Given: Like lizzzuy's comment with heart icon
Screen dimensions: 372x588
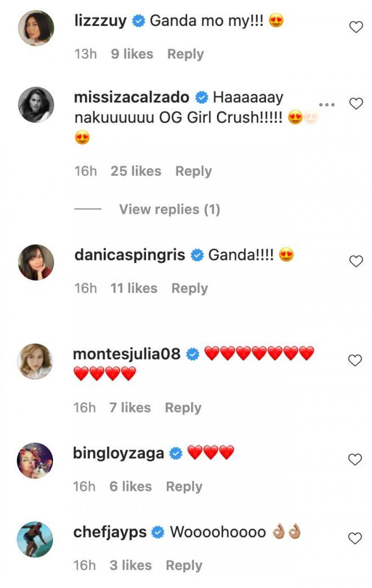Looking at the screenshot, I should (x=356, y=27).
